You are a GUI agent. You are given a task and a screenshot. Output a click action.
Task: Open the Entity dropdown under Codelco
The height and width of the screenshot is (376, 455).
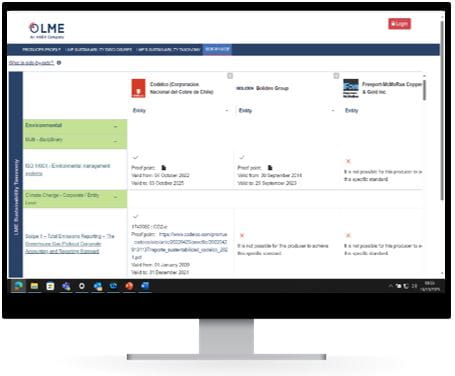pos(180,110)
